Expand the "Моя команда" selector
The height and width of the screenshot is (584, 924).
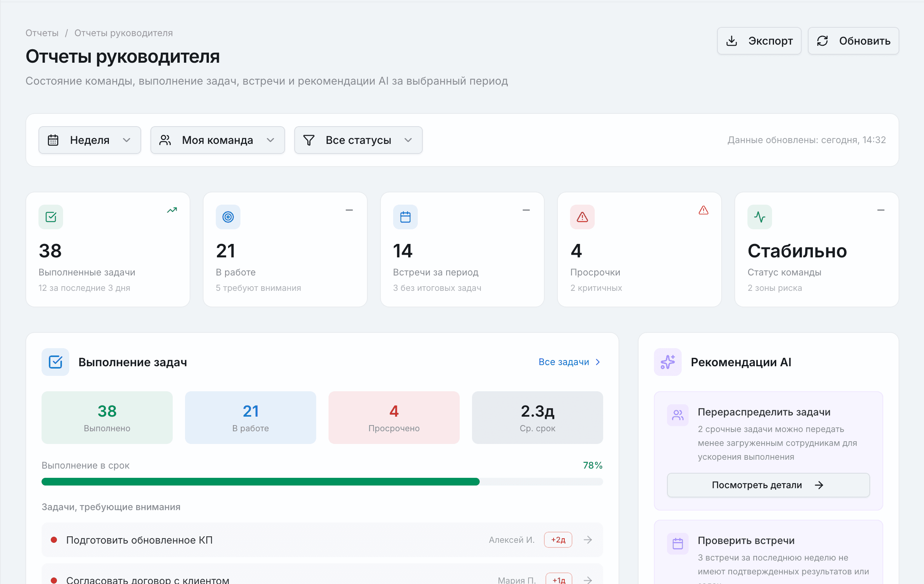217,140
